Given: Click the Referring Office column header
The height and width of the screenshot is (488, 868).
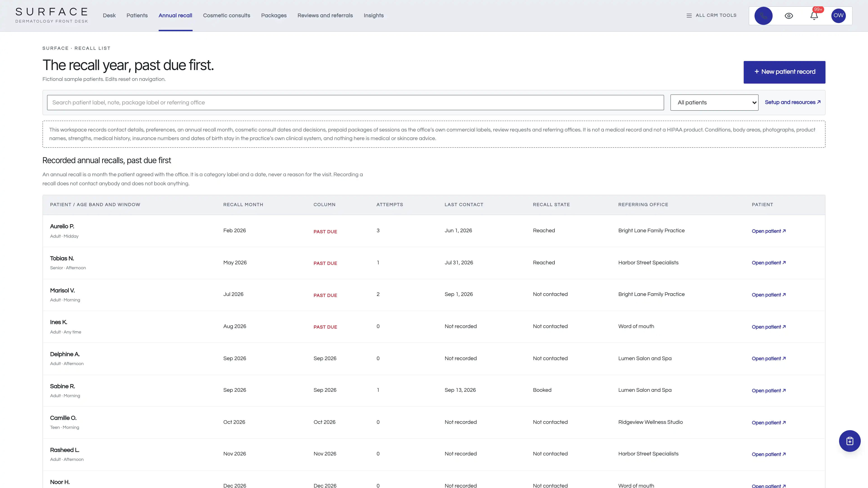Looking at the screenshot, I should coord(643,204).
